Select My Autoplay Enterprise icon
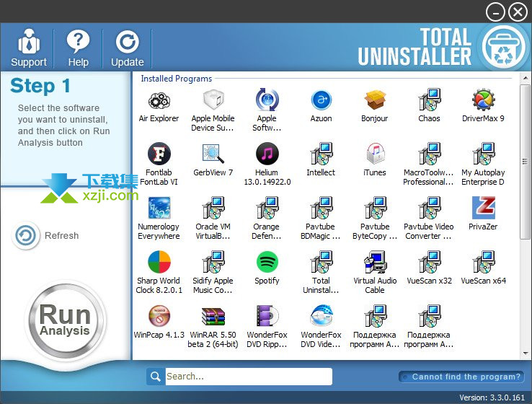 483,154
